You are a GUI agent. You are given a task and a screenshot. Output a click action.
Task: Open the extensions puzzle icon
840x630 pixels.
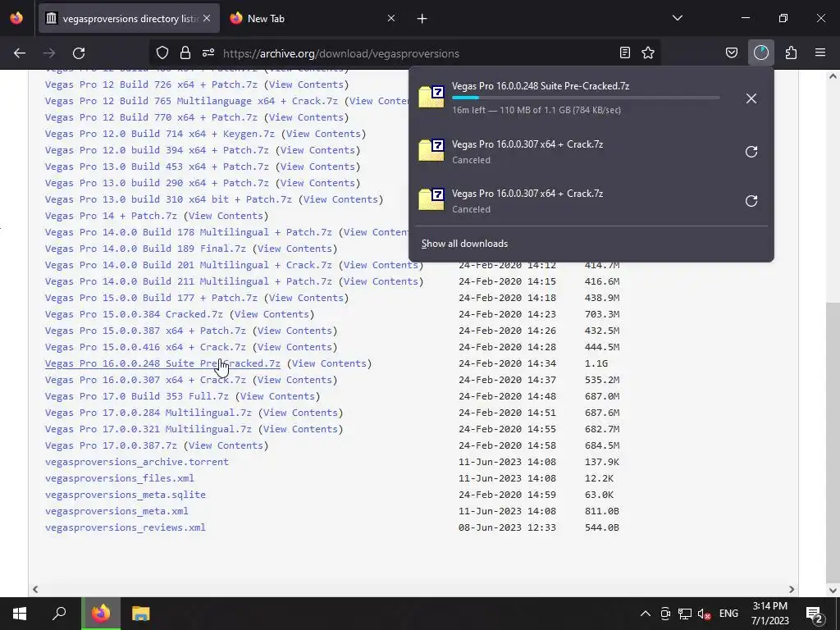click(x=791, y=53)
